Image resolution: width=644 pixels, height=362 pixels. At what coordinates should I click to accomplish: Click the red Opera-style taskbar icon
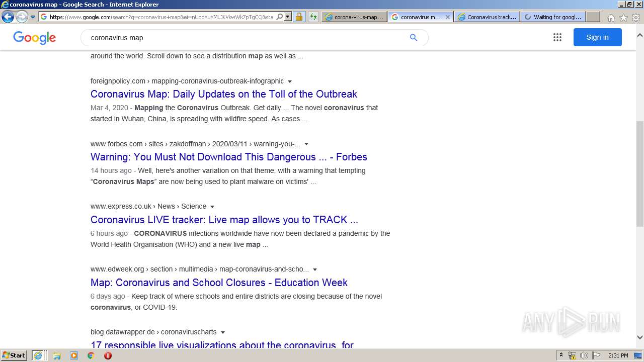click(x=108, y=355)
